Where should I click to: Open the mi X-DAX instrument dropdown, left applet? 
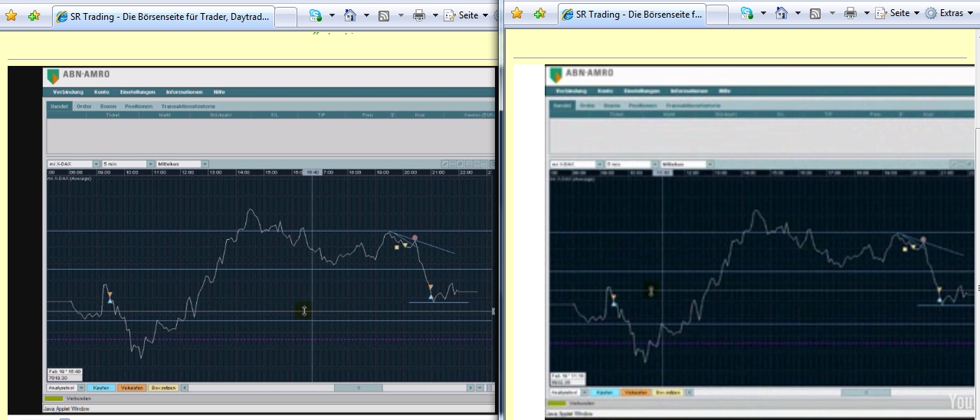point(74,163)
